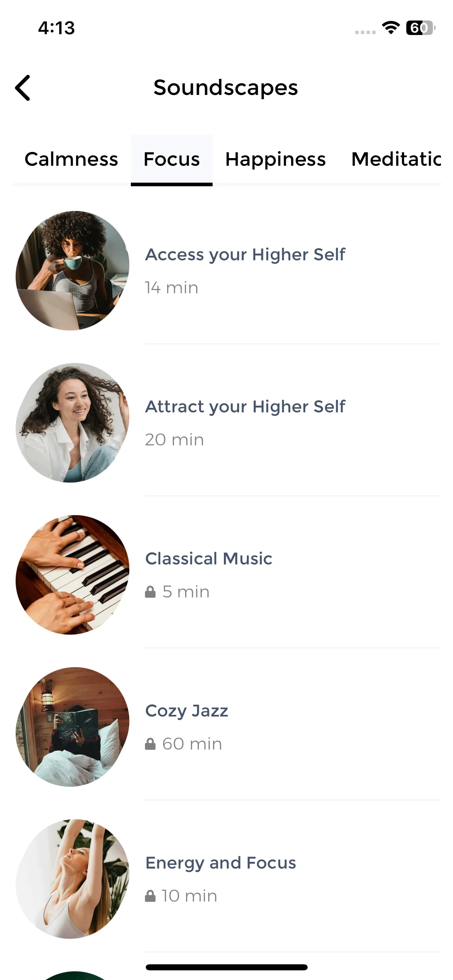Tap the lock icon beside Classical Music
Screen dimensions: 453x980
pyautogui.click(x=150, y=592)
